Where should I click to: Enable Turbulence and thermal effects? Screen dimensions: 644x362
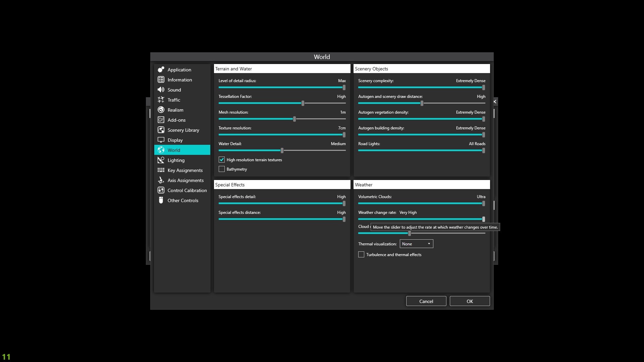361,255
